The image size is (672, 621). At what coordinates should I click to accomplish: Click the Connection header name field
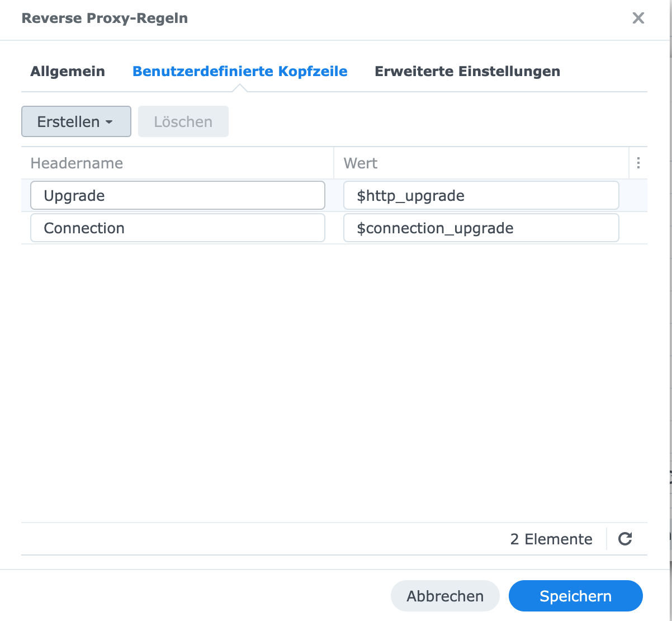pyautogui.click(x=177, y=228)
